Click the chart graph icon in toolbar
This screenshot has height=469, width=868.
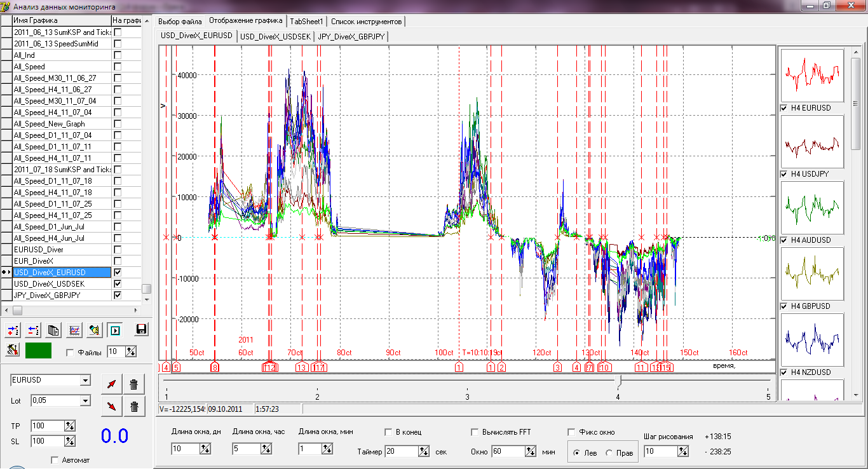coord(75,330)
